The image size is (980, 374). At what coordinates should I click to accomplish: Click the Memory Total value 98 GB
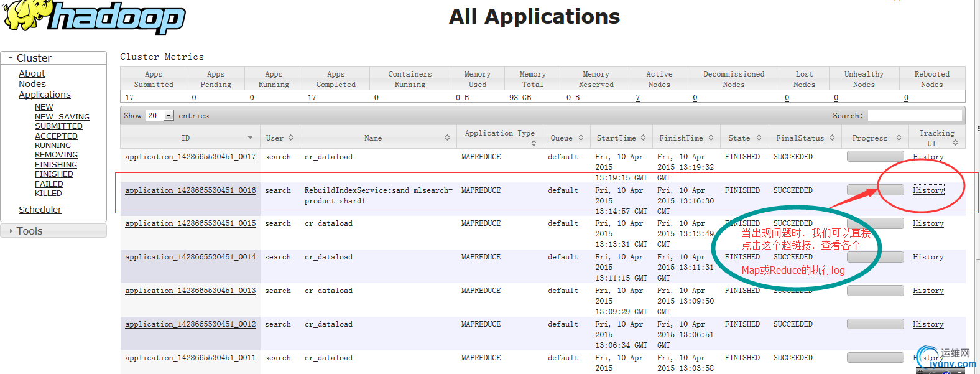coord(520,98)
